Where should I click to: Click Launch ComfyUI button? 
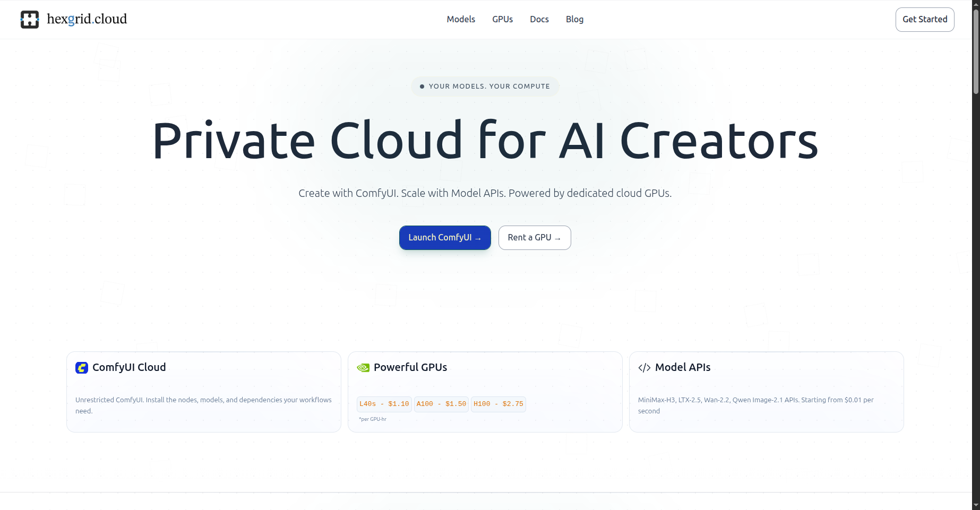click(445, 238)
